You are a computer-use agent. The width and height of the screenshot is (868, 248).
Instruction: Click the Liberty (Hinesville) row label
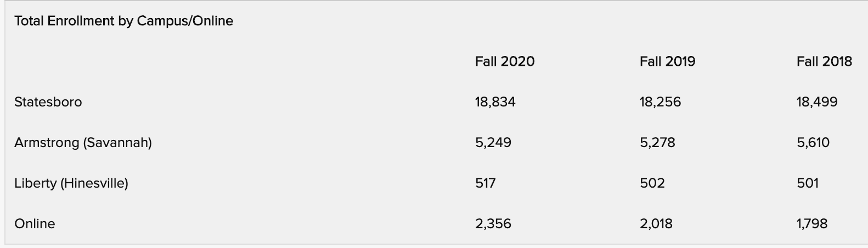pos(71,183)
